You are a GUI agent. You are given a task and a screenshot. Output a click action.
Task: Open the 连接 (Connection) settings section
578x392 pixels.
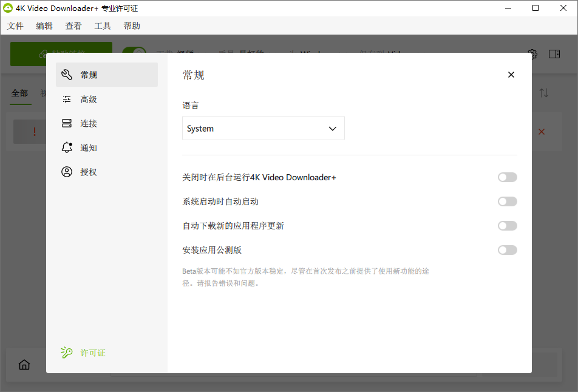click(x=89, y=123)
